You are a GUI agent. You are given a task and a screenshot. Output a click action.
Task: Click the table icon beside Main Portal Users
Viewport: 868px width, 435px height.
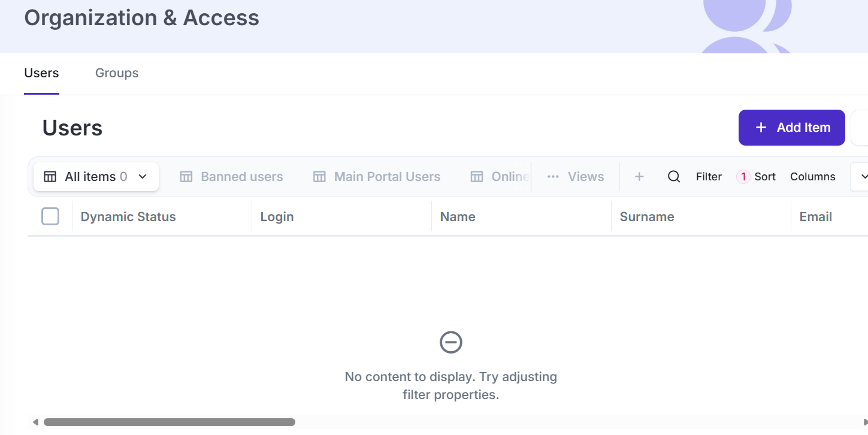[320, 177]
